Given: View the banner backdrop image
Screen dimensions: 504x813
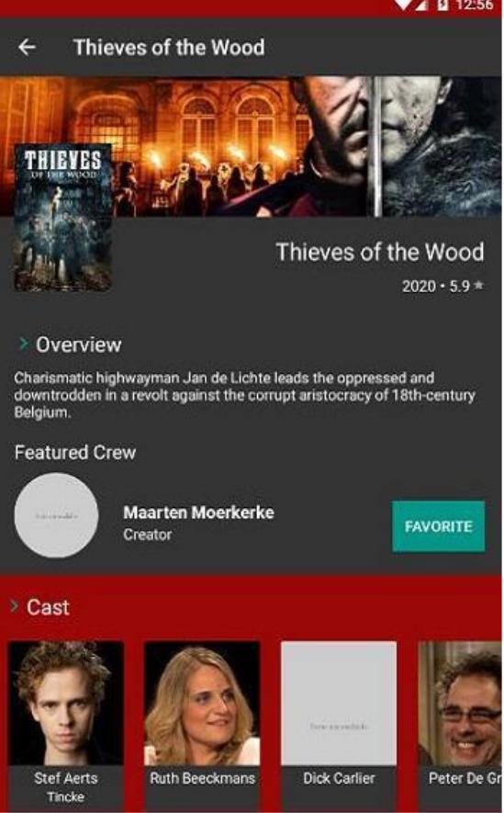Looking at the screenshot, I should (252, 146).
